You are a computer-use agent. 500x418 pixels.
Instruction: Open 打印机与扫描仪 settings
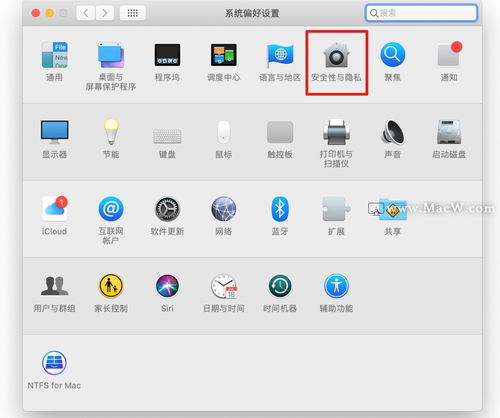point(336,143)
